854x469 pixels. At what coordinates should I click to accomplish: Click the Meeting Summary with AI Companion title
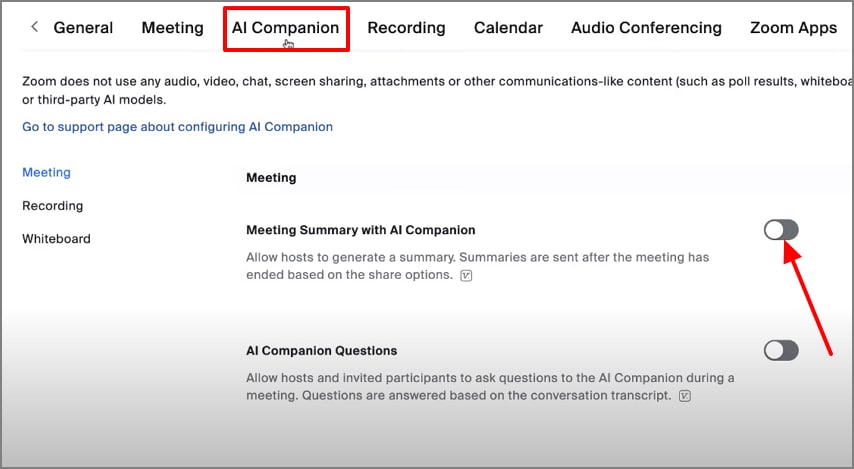(x=360, y=230)
